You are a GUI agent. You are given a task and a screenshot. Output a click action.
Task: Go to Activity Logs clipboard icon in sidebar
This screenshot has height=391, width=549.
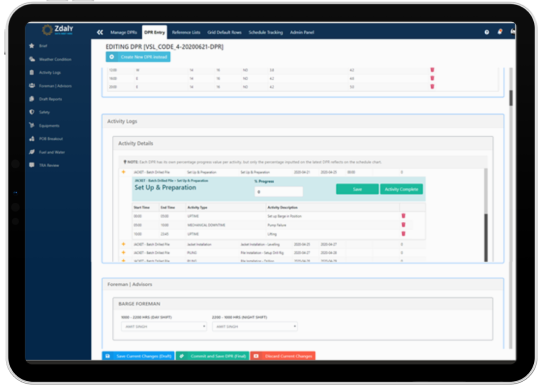point(32,72)
